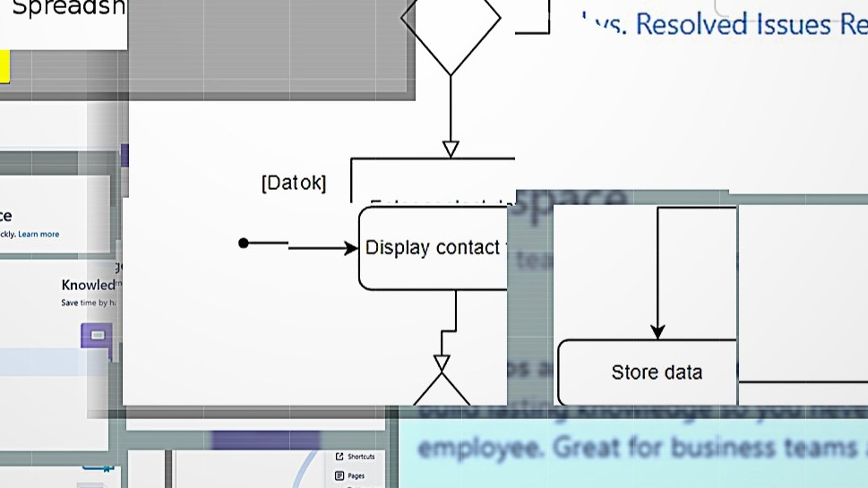This screenshot has height=488, width=868.
Task: Click the blurred purple banner thumbnail
Action: click(265, 441)
